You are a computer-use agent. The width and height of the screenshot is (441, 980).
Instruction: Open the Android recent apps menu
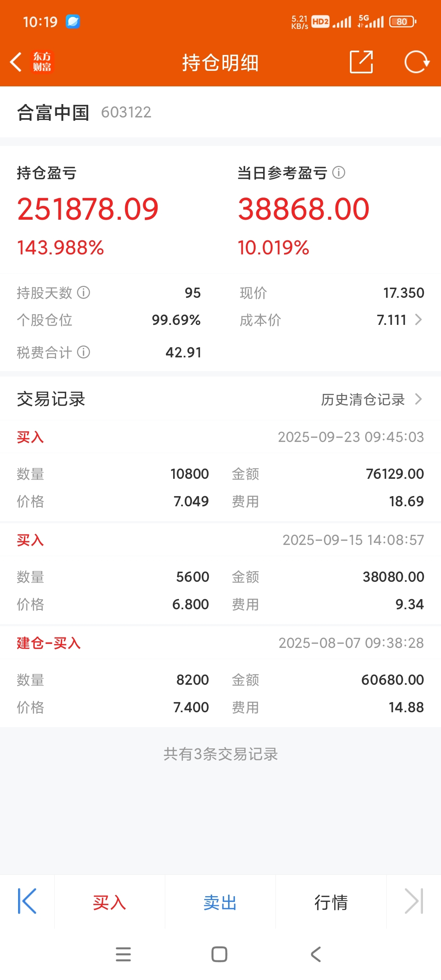123,954
